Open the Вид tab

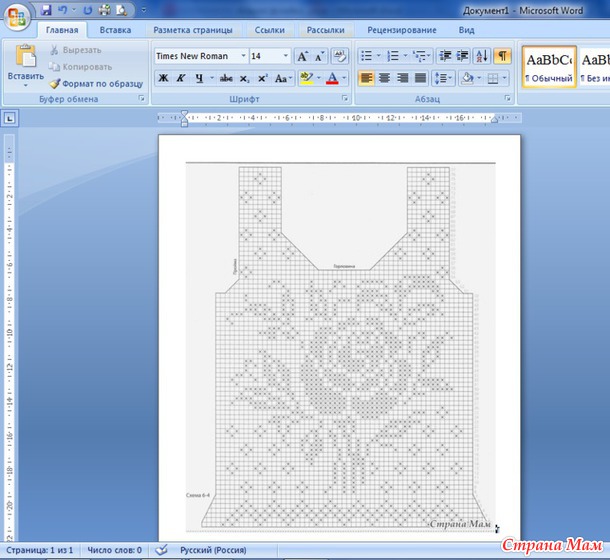point(466,30)
